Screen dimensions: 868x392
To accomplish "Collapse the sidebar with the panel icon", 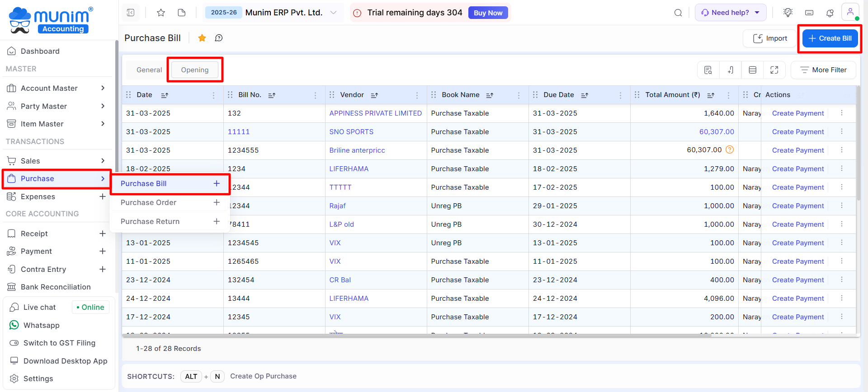I will click(x=131, y=13).
